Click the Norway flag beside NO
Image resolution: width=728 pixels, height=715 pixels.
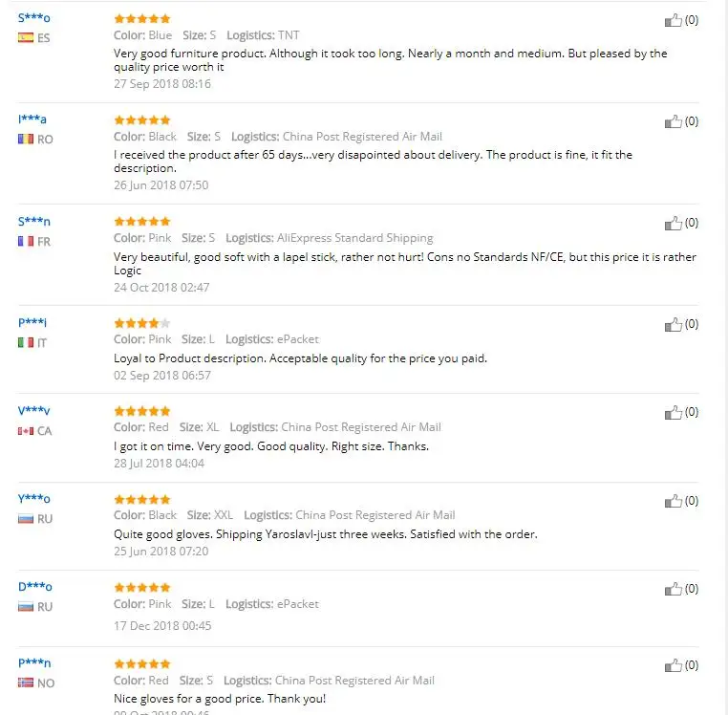[26, 682]
